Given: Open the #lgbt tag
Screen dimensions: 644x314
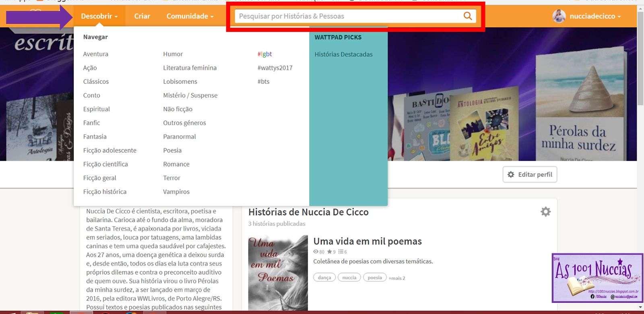Looking at the screenshot, I should [x=264, y=54].
